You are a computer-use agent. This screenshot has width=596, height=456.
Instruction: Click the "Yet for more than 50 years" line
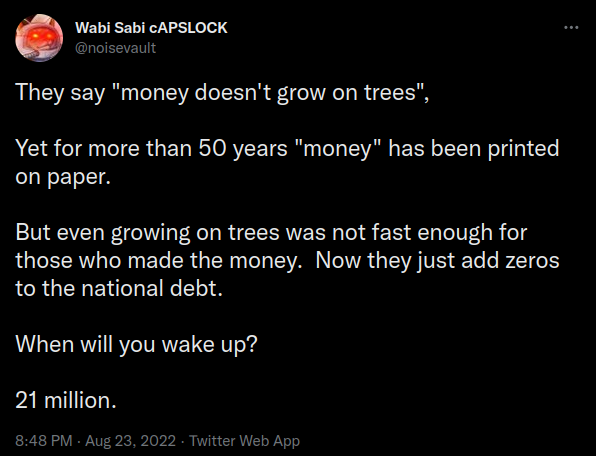[x=287, y=148]
